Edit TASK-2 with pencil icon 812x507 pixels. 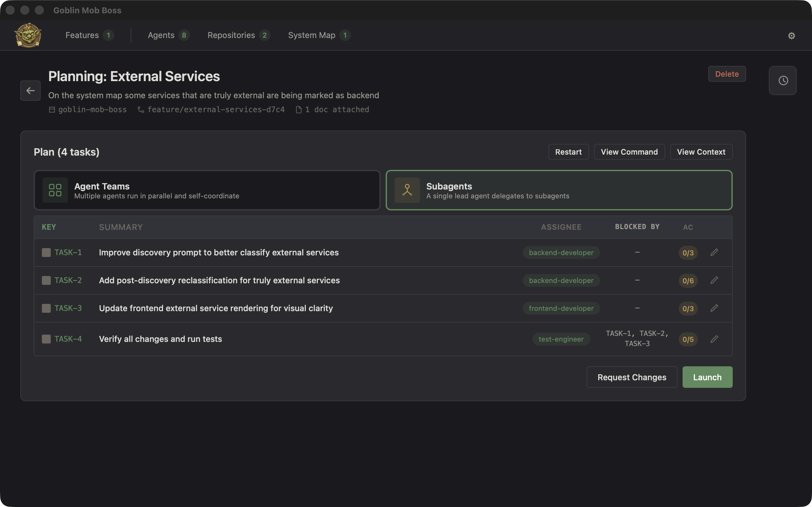click(714, 280)
